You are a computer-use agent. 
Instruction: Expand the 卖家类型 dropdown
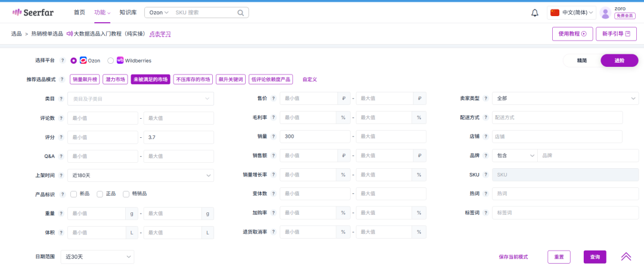pos(565,98)
